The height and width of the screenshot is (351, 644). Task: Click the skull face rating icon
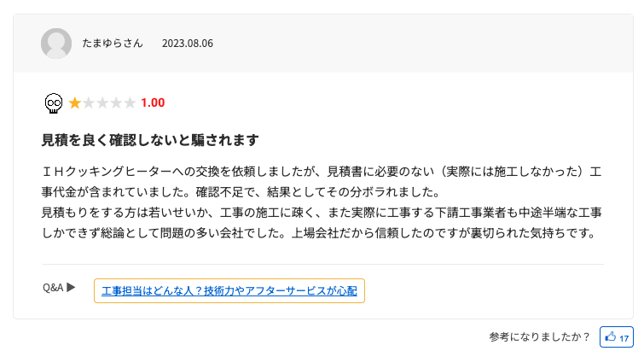(x=53, y=103)
